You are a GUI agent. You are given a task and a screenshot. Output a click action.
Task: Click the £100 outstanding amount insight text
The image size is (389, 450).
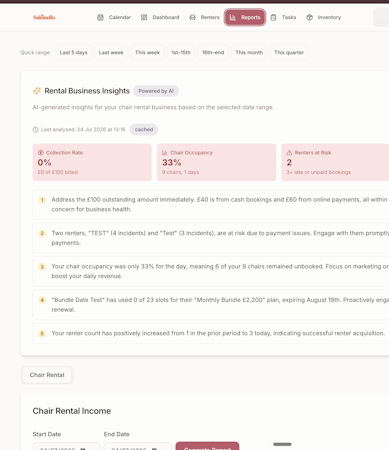click(220, 204)
